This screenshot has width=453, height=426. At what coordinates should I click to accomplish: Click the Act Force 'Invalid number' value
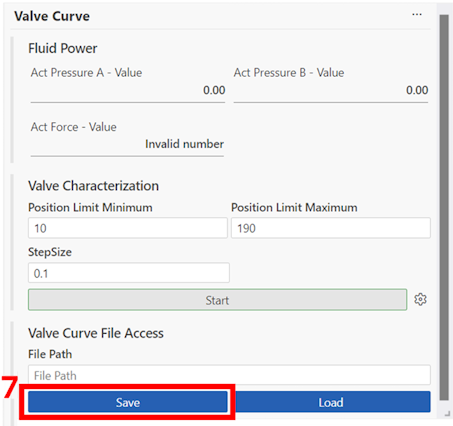coord(184,144)
